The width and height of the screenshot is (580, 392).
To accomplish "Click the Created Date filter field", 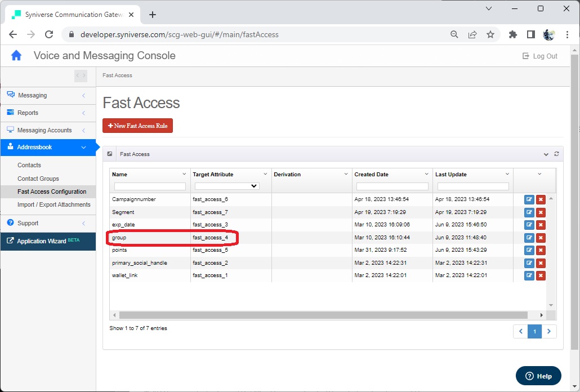I will point(392,186).
